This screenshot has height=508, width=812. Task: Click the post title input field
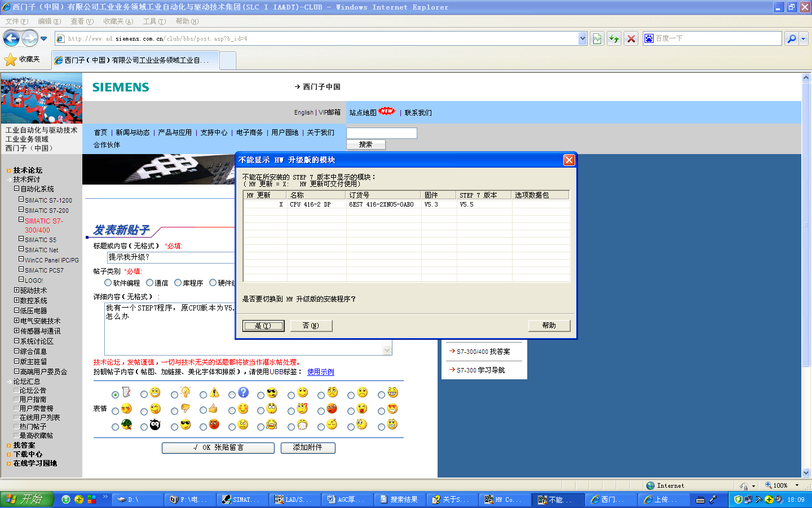click(x=171, y=257)
